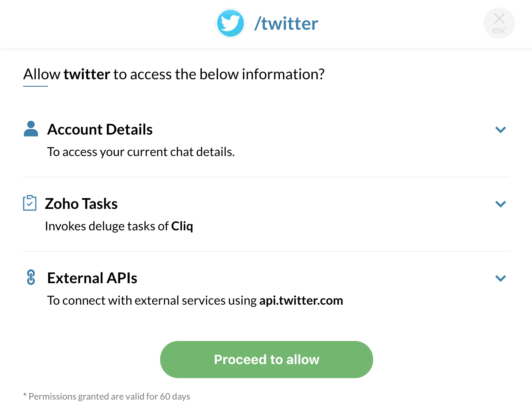This screenshot has height=419, width=532.
Task: Select the Zoho Tasks heading
Action: click(x=81, y=204)
